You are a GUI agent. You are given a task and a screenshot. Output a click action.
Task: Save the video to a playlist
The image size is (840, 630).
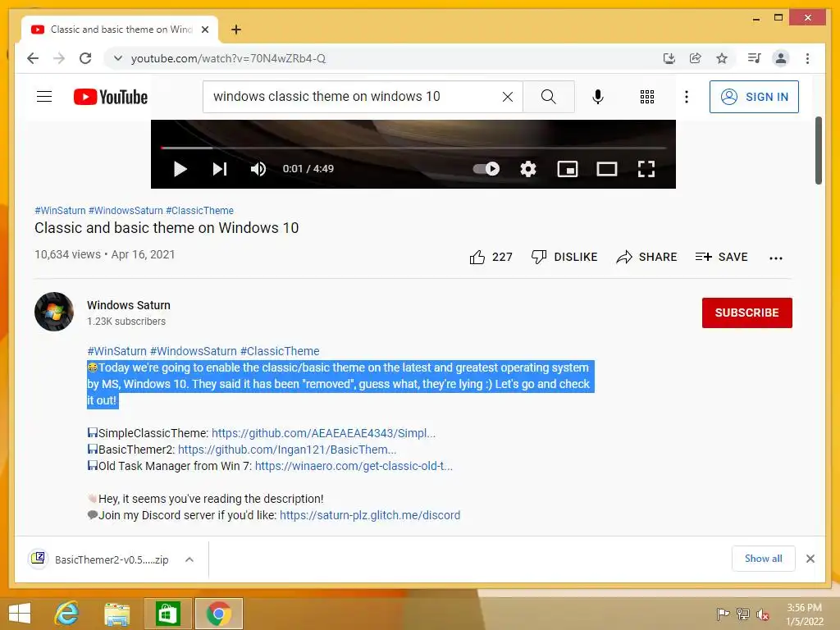[x=721, y=257]
